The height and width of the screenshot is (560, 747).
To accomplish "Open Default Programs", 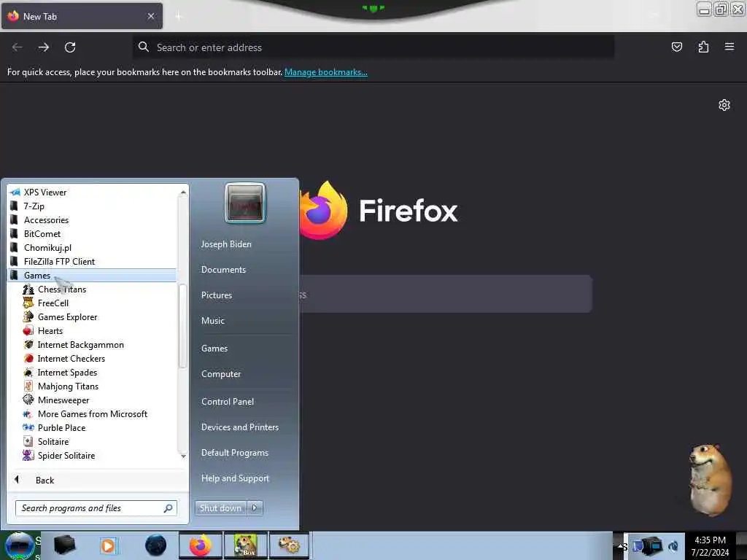I will (234, 453).
